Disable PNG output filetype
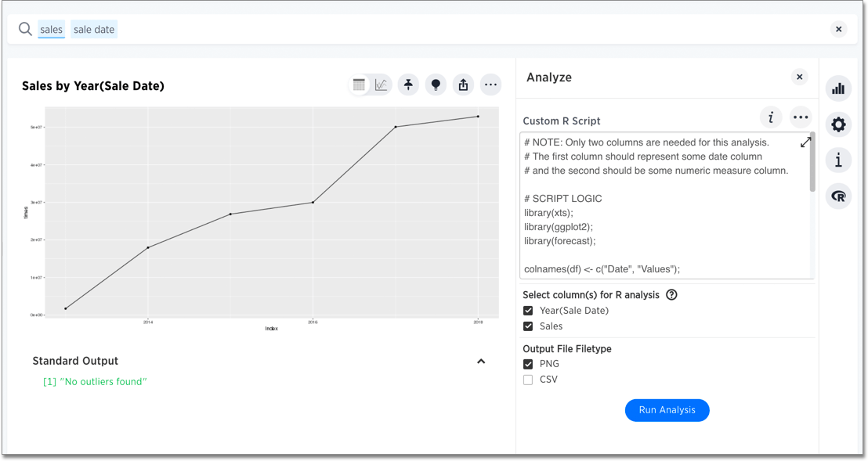 click(x=527, y=363)
